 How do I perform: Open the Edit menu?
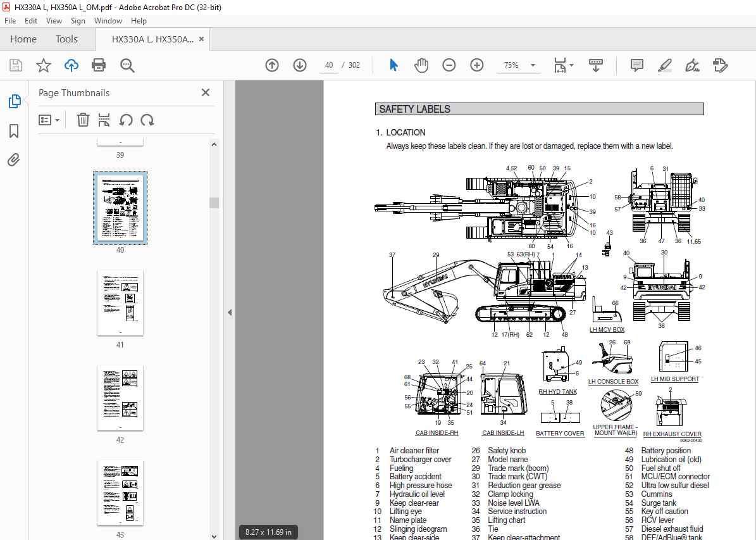pos(31,21)
